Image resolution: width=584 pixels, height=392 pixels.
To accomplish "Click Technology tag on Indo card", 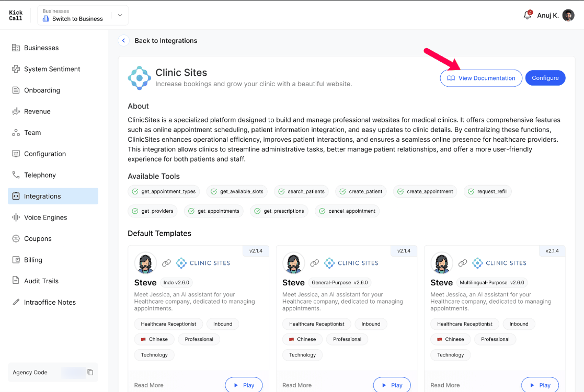I will click(x=154, y=355).
